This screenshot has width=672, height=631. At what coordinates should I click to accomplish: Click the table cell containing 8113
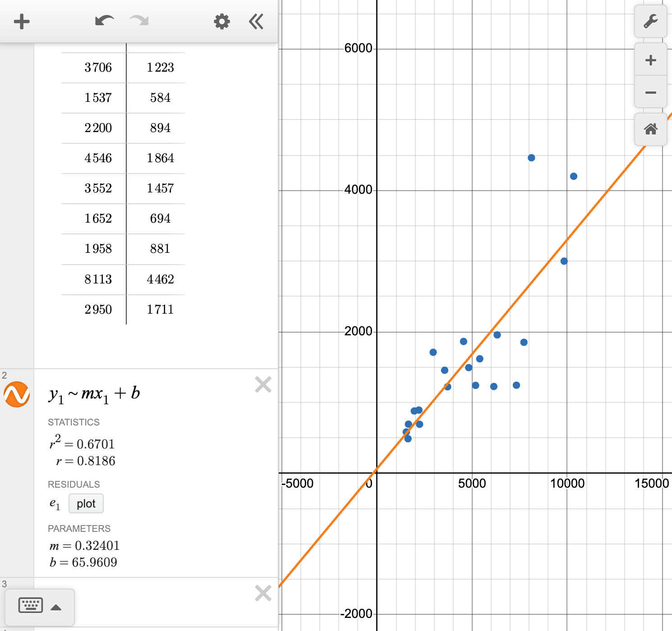[x=98, y=279]
